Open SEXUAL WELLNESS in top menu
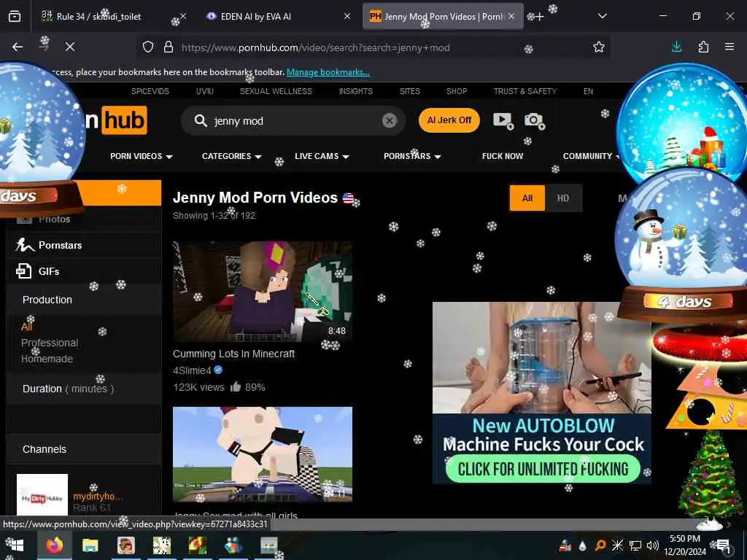 tap(276, 91)
